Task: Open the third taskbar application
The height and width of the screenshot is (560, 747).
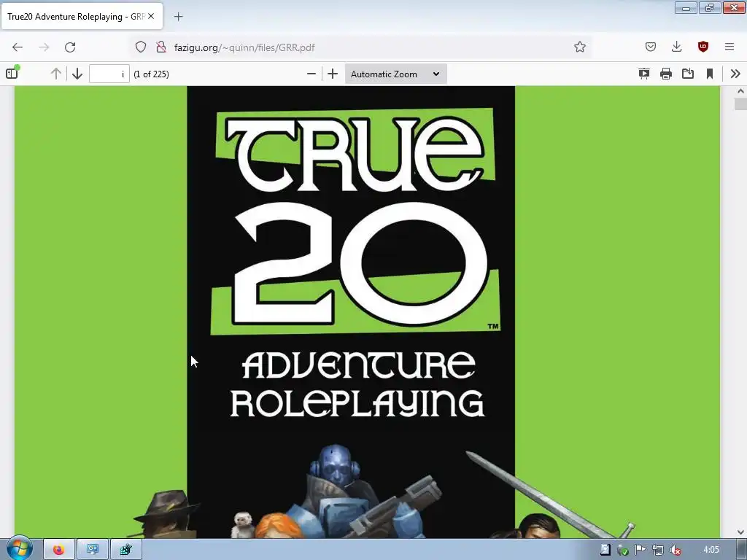Action: [x=125, y=550]
